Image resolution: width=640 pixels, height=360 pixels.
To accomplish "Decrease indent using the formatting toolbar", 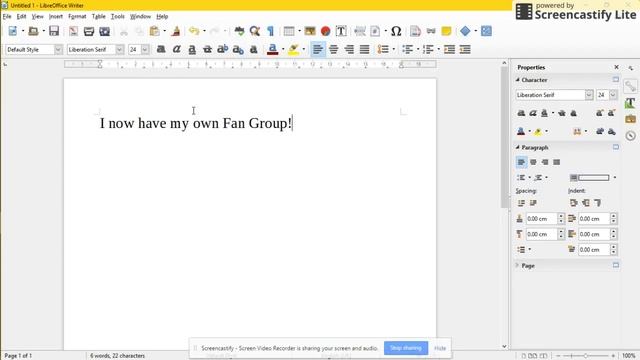I will 465,49.
